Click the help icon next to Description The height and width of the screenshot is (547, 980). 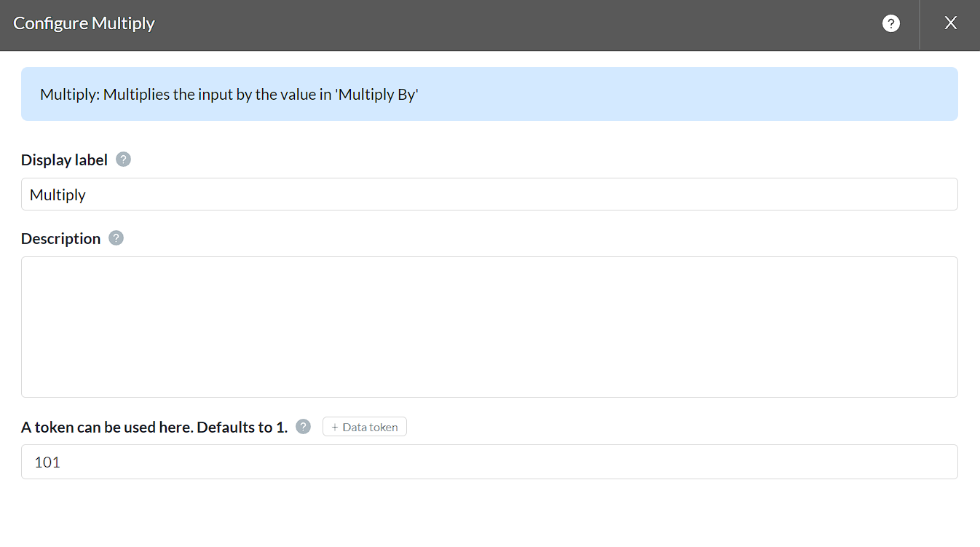click(116, 238)
